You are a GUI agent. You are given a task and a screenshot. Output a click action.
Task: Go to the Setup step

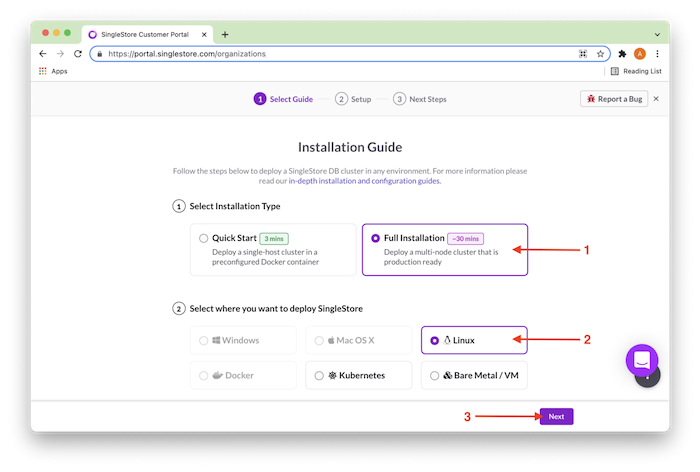pyautogui.click(x=354, y=99)
